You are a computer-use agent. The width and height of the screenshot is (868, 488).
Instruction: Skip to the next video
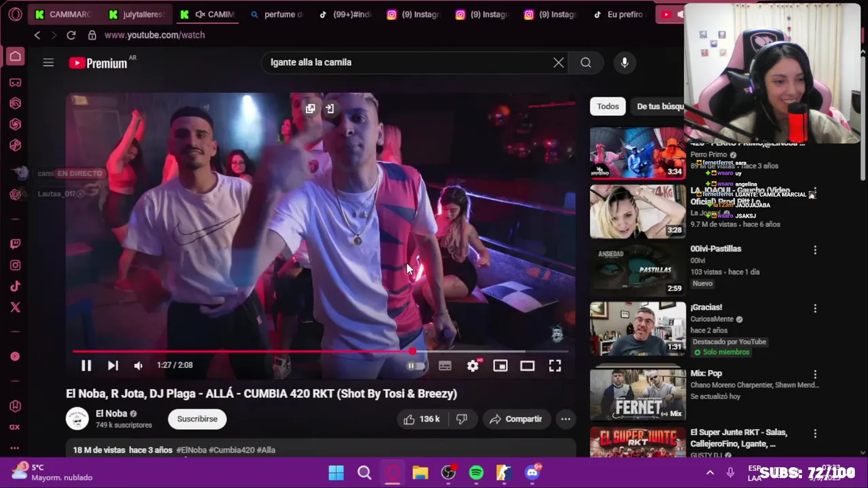pyautogui.click(x=113, y=365)
